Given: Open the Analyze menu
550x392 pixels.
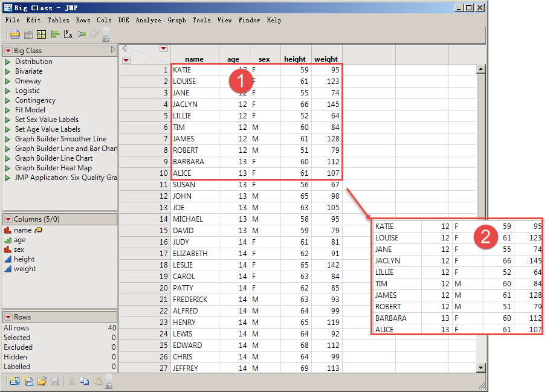Looking at the screenshot, I should pos(148,20).
